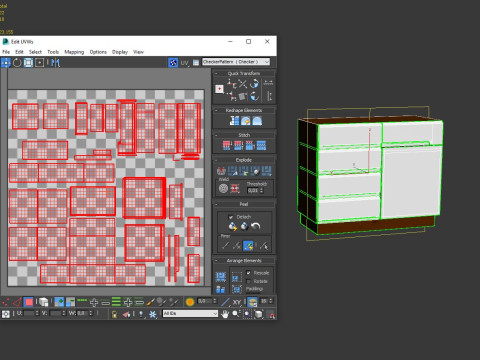480x360 pixels.
Task: Click the Soft Selection falloff value field
Action: tap(205, 301)
